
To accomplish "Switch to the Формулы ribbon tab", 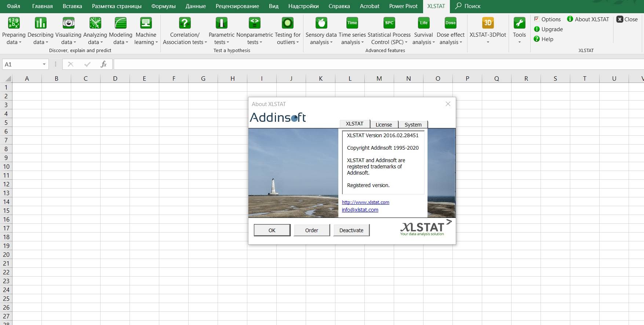I will [163, 6].
